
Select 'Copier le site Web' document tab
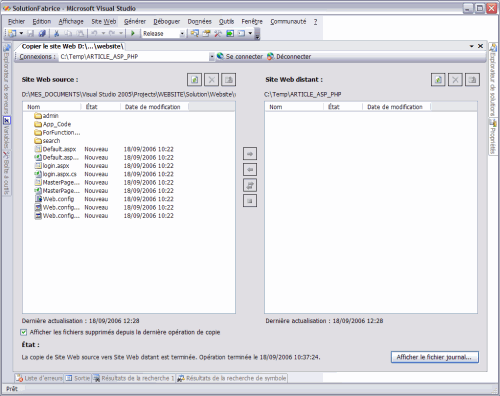(72, 46)
